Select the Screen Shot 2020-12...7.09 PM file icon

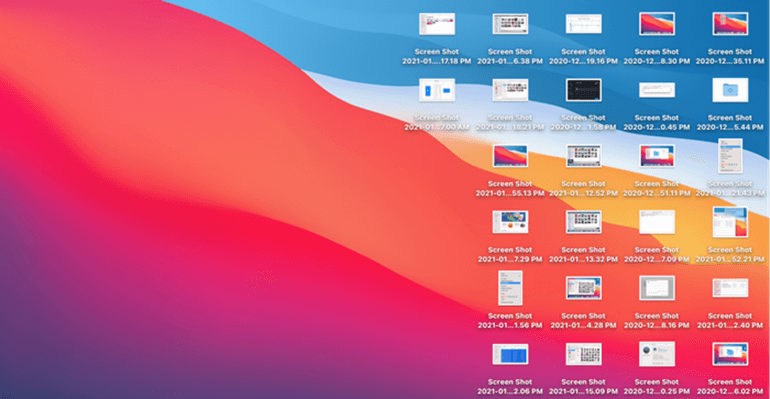pyautogui.click(x=657, y=222)
